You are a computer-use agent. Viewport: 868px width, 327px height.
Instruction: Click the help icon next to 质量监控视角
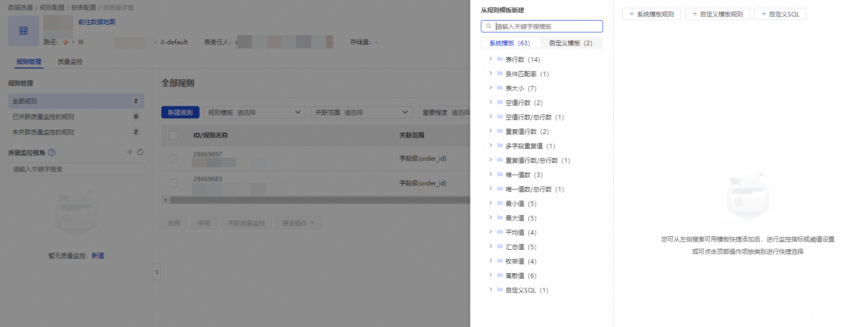pyautogui.click(x=52, y=152)
